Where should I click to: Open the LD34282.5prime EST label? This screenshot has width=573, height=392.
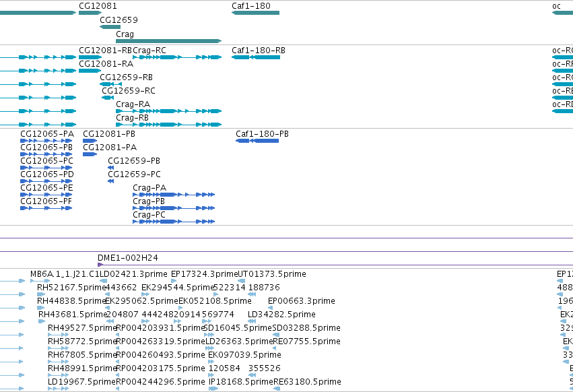tap(281, 315)
